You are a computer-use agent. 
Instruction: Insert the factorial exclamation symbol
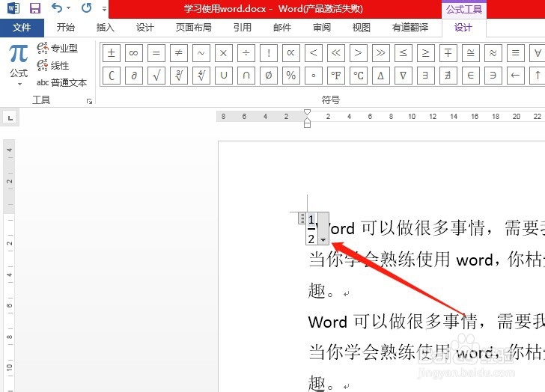point(269,53)
